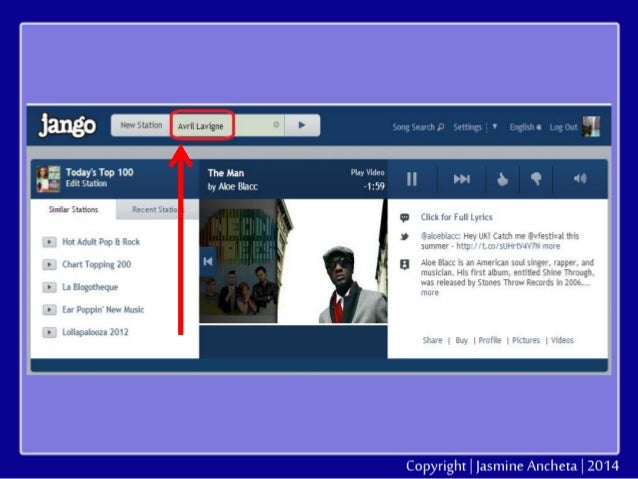Click Today's Top 100 station title
The width and height of the screenshot is (638, 479).
point(99,172)
